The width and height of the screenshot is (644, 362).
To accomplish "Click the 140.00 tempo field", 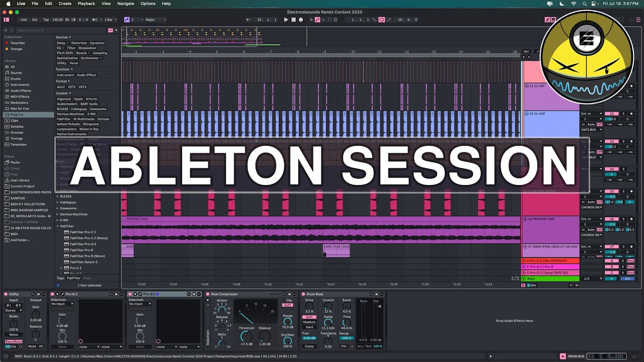I will coord(57,20).
